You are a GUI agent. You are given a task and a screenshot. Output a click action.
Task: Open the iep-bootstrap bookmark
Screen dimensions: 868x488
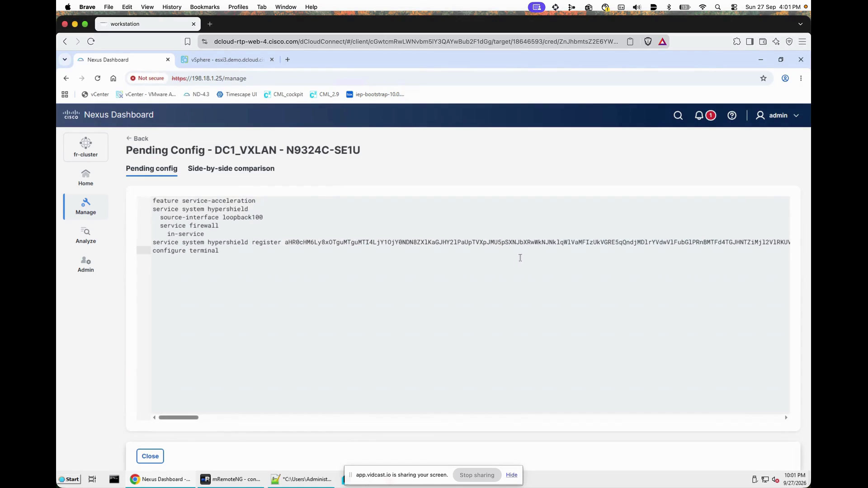tap(375, 94)
